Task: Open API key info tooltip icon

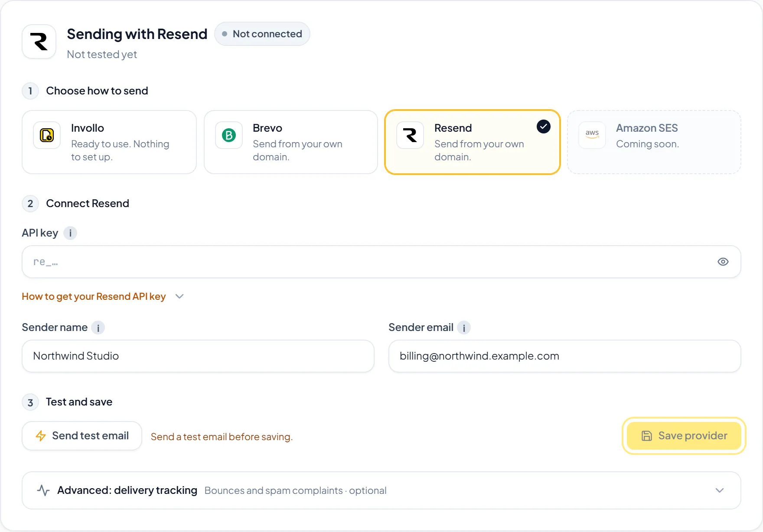Action: click(70, 233)
